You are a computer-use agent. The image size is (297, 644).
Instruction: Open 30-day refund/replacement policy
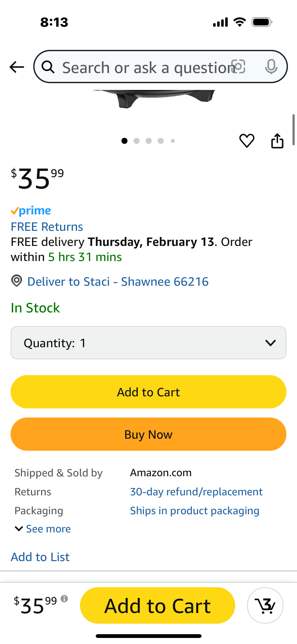[196, 492]
